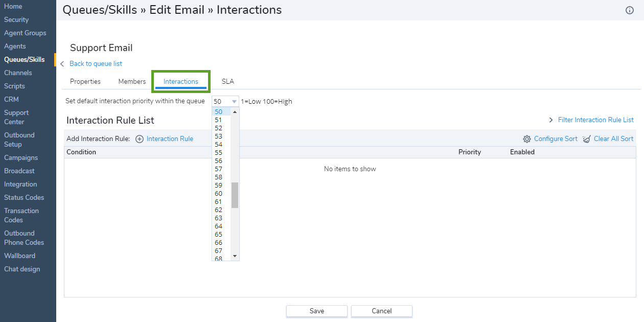
Task: Switch to the Properties tab
Action: pos(85,81)
